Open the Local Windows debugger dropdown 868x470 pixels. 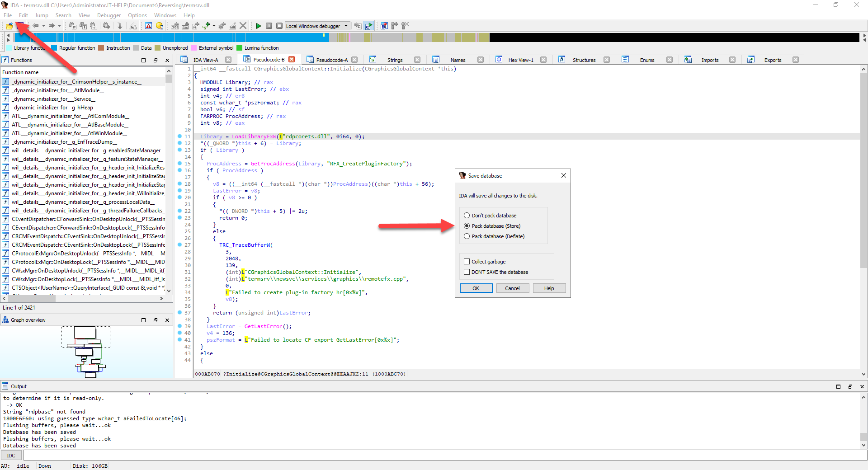pos(347,26)
